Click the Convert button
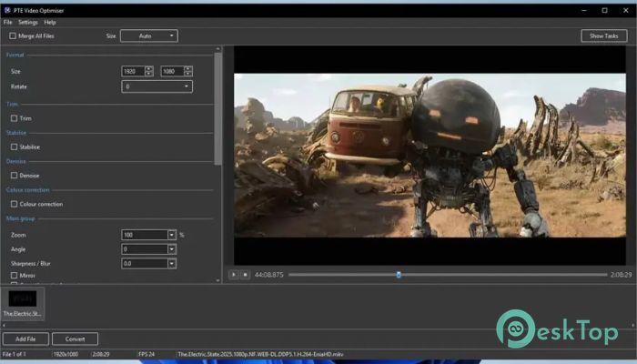This screenshot has height=364, width=637. pos(76,339)
